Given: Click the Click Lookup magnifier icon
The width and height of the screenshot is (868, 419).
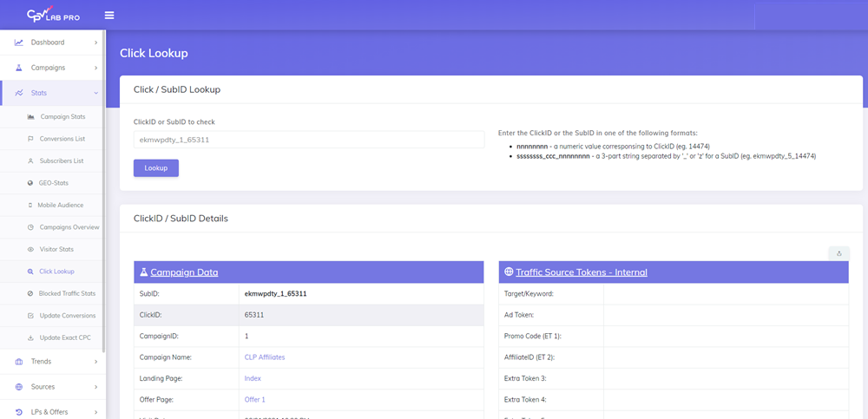Looking at the screenshot, I should [30, 272].
